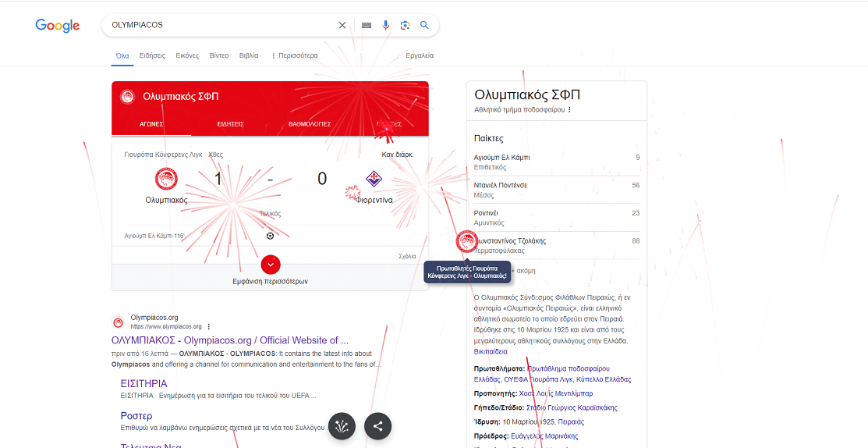Open knowledge panel options next to Αθλητικό τμήμα
This screenshot has width=868, height=448.
tap(569, 110)
